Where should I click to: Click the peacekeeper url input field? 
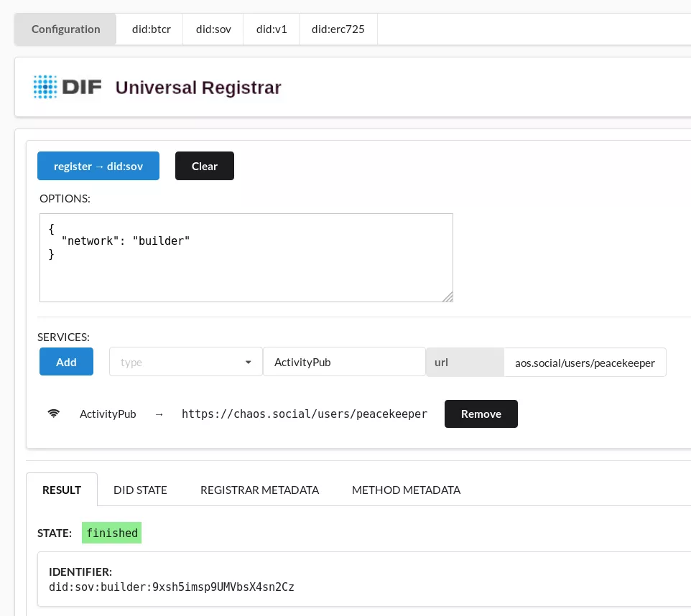tap(585, 362)
